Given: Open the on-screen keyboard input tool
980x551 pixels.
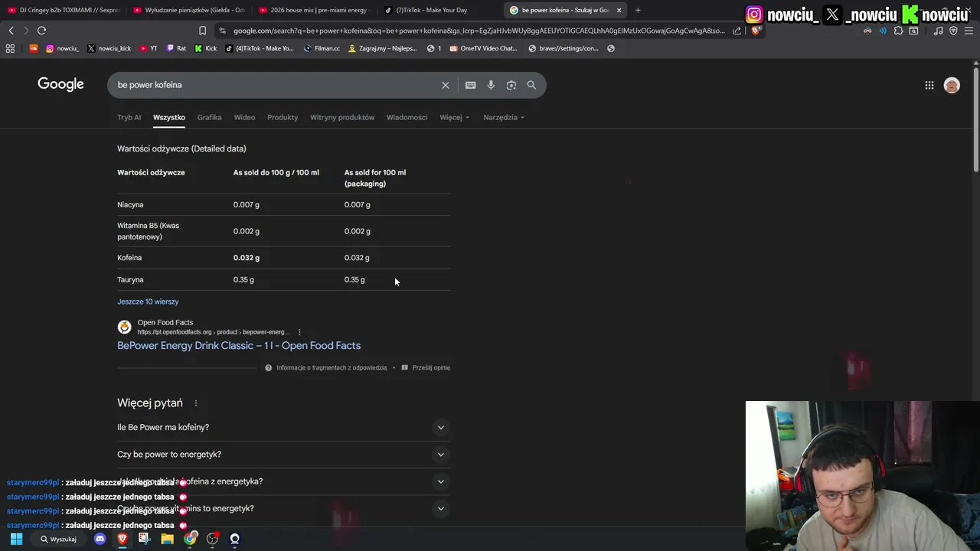Looking at the screenshot, I should pyautogui.click(x=470, y=85).
